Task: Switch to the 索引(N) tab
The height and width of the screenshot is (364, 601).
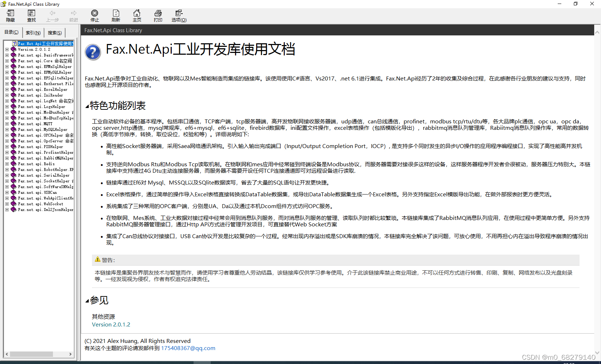Action: point(33,33)
